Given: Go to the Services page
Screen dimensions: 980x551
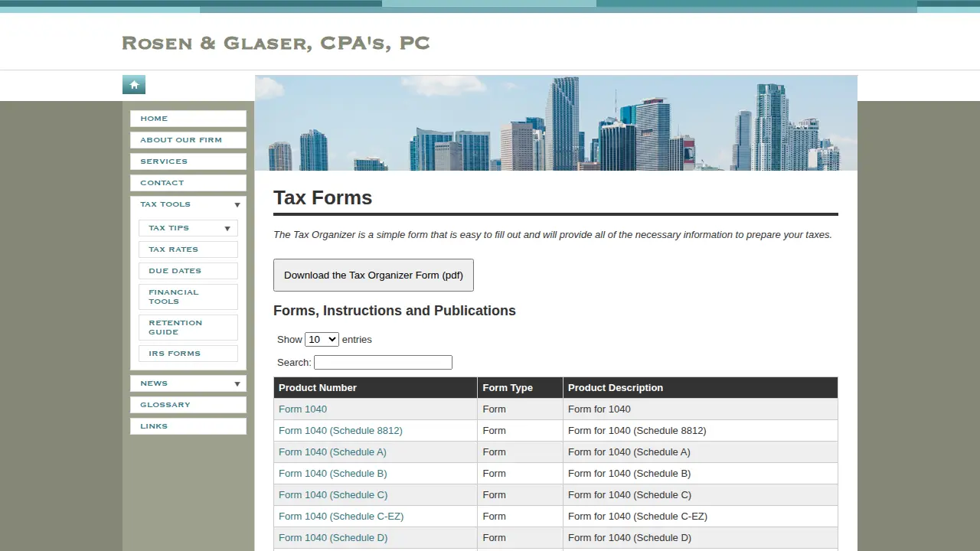Looking at the screenshot, I should [x=188, y=161].
